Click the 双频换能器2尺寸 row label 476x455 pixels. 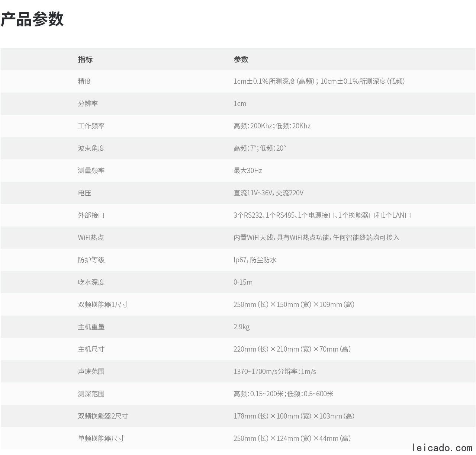103,416
